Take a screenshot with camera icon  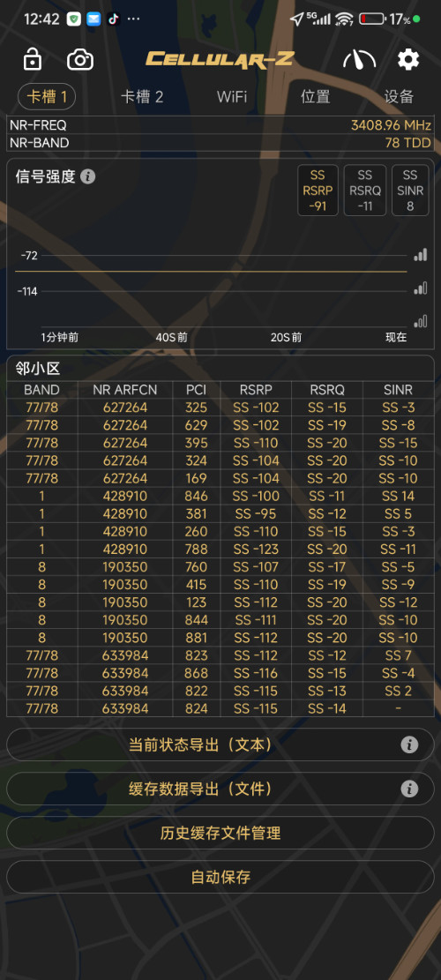(80, 60)
